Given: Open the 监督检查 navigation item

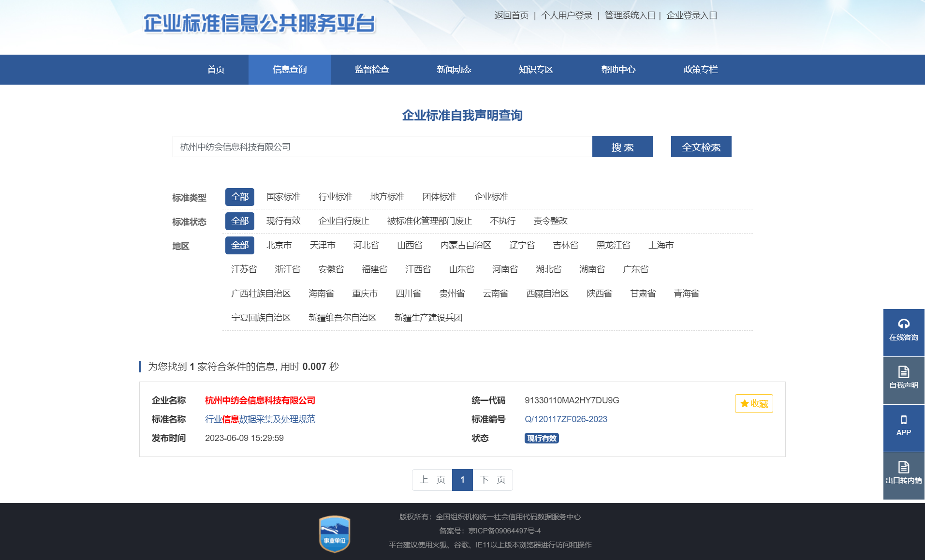Looking at the screenshot, I should (372, 70).
